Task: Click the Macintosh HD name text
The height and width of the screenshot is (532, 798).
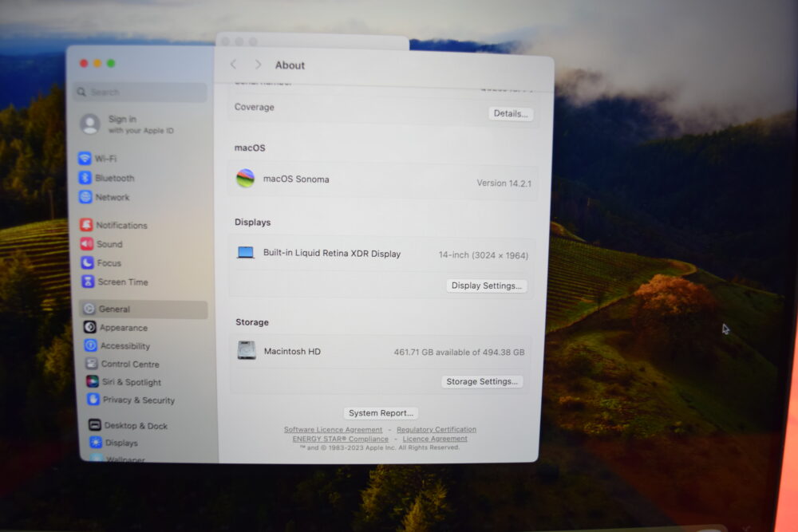Action: (x=292, y=352)
